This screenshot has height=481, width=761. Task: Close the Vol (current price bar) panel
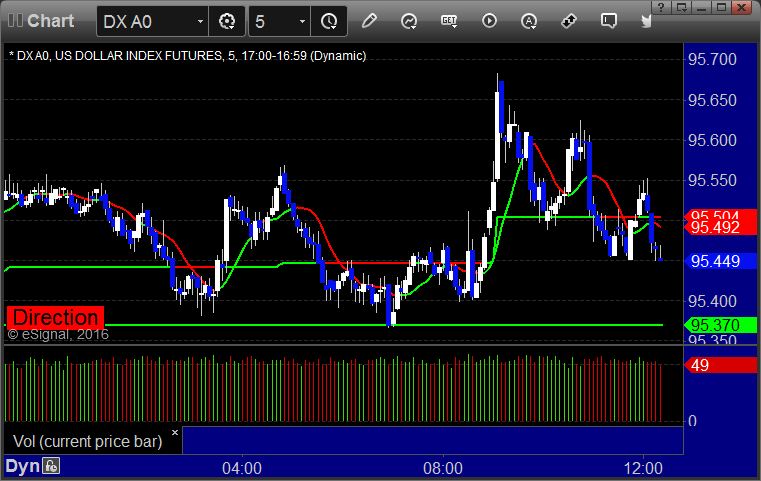point(175,432)
